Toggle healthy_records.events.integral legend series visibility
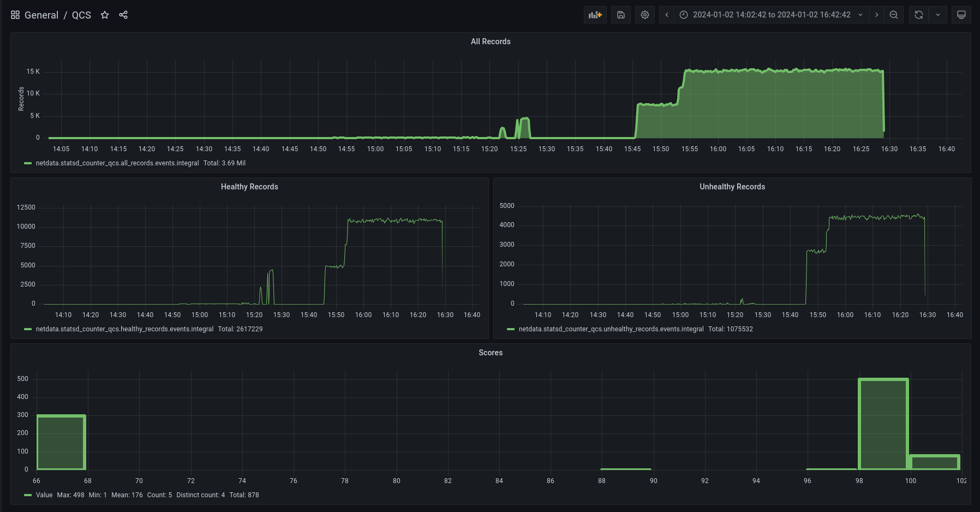Viewport: 980px width, 512px height. tap(124, 329)
